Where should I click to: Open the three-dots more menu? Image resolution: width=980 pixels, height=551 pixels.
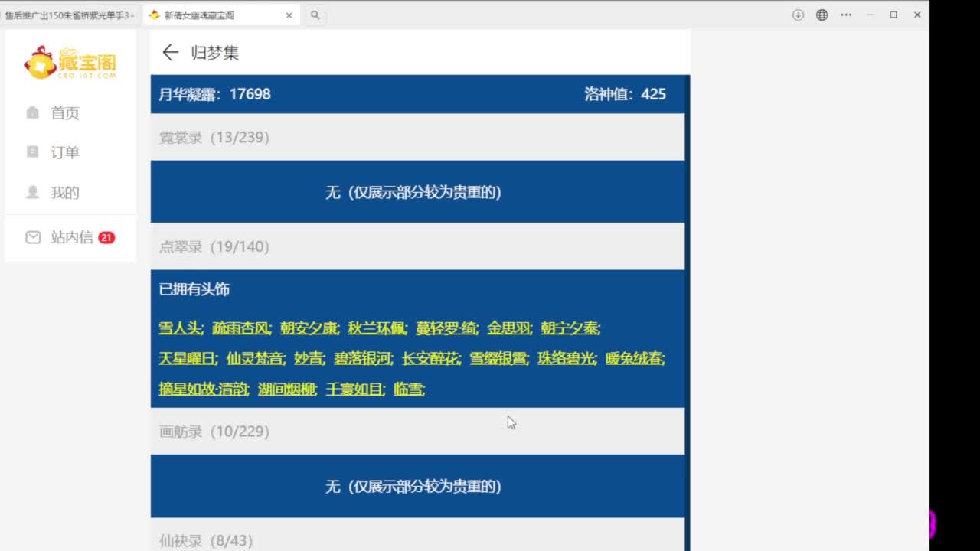tap(846, 15)
